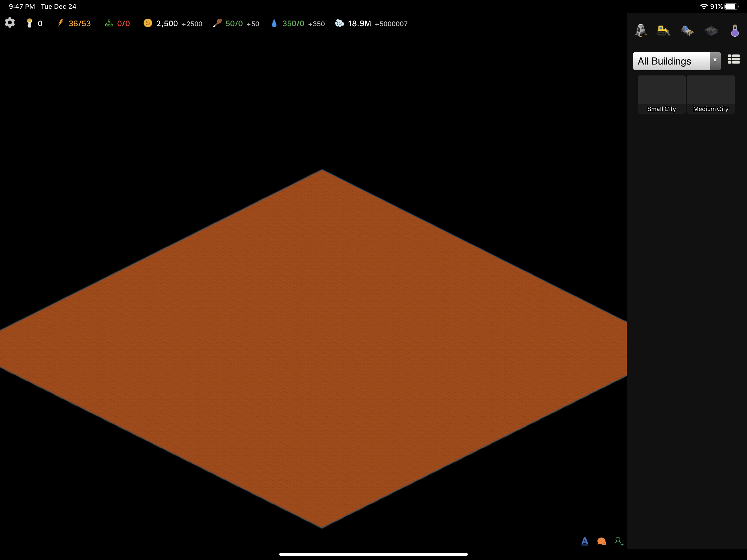The width and height of the screenshot is (747, 560).
Task: Tap the drumstick food icon
Action: pos(217,23)
